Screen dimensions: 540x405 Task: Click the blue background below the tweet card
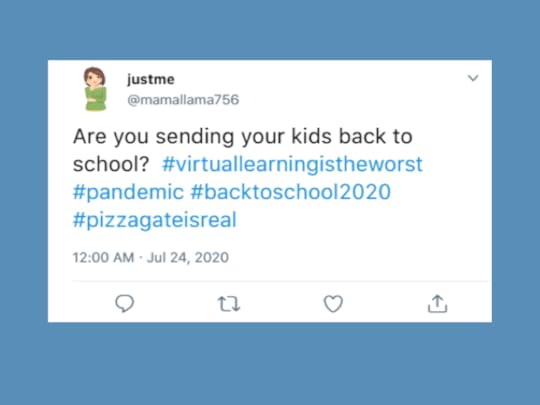click(270, 364)
